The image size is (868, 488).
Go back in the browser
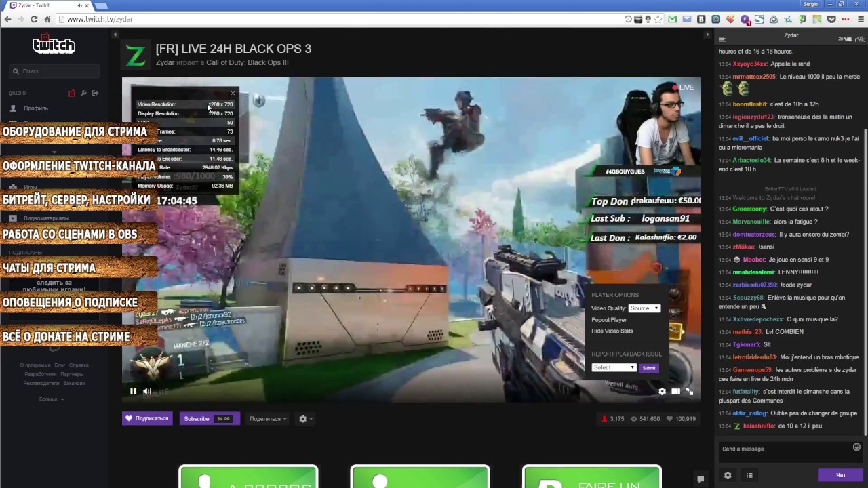pos(8,19)
